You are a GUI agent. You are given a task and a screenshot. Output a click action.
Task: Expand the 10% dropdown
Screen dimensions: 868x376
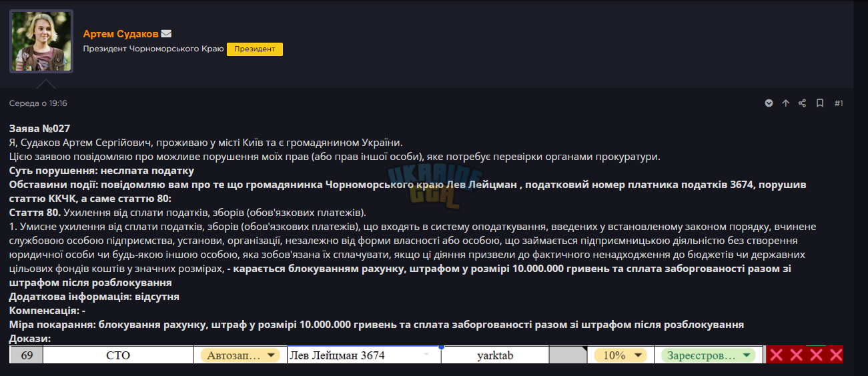point(620,355)
